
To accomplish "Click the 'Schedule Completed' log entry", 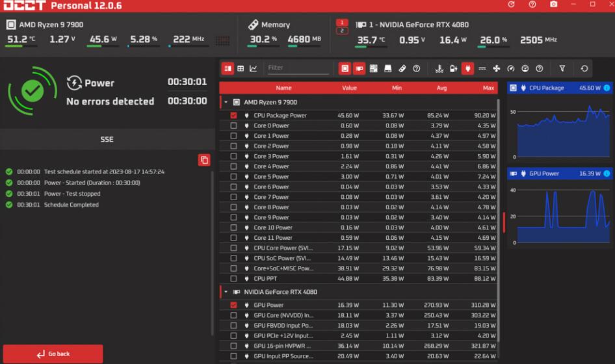I will coord(72,205).
